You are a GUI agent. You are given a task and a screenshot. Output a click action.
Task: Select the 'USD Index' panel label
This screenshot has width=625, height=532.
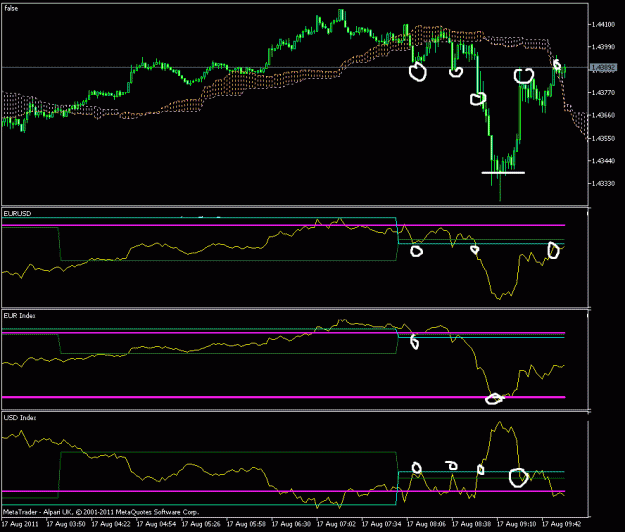pyautogui.click(x=20, y=418)
